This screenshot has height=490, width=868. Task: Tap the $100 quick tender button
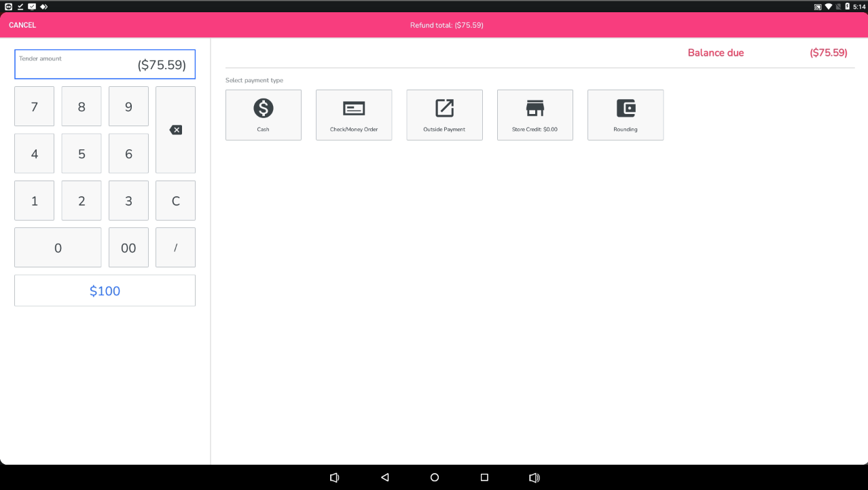[x=105, y=290]
